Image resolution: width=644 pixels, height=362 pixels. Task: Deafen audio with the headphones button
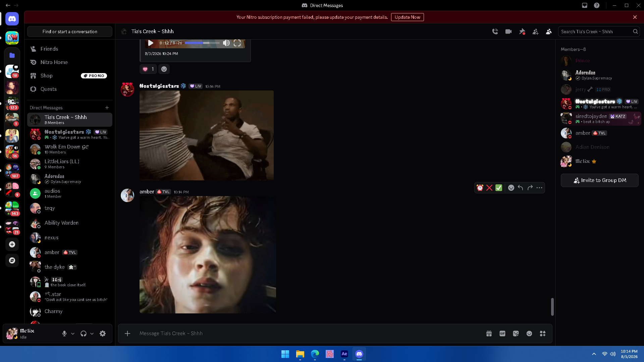84,334
